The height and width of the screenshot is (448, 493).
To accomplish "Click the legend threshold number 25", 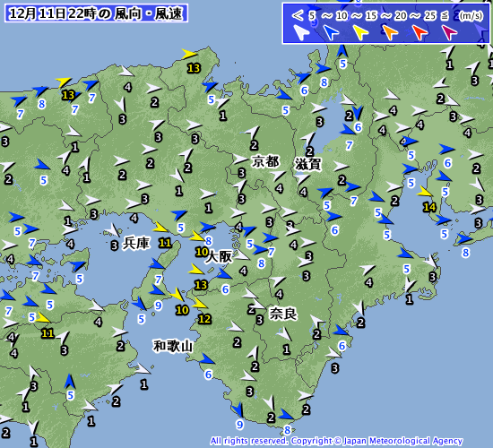I will (429, 15).
